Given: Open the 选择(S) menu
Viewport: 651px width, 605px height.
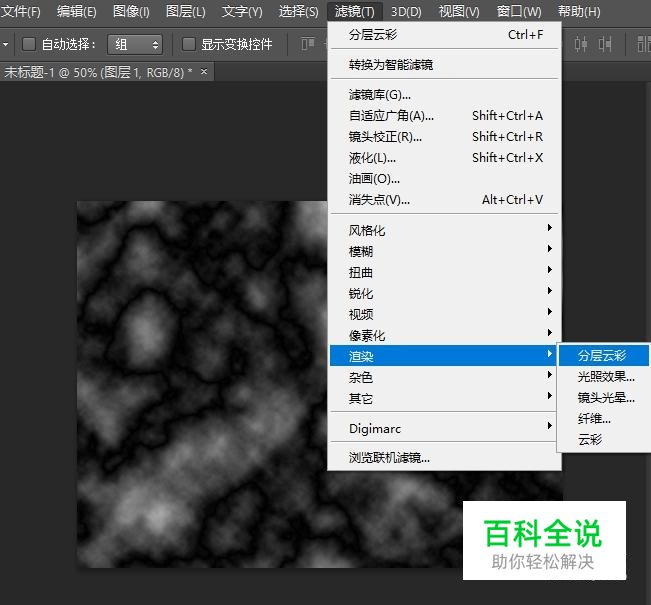Looking at the screenshot, I should (299, 11).
